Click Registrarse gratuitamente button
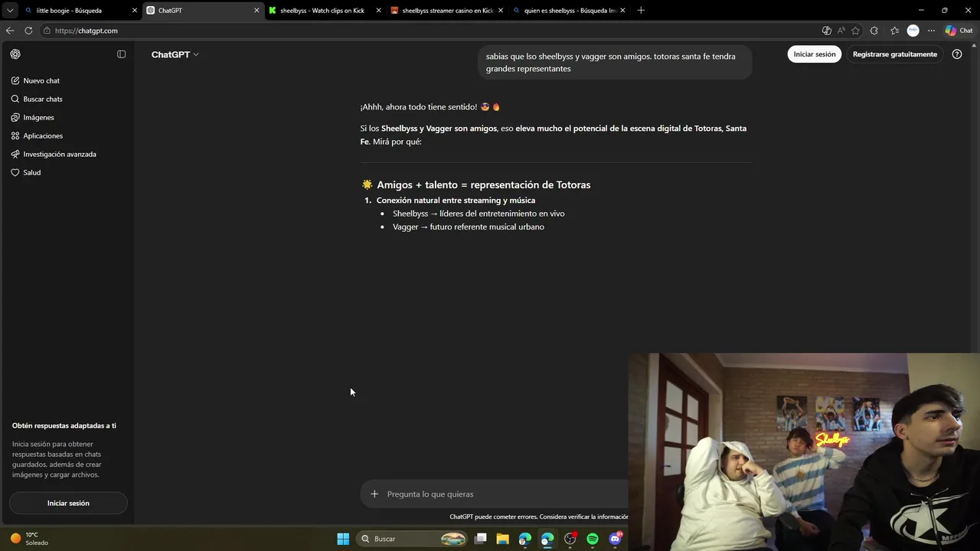 click(895, 54)
